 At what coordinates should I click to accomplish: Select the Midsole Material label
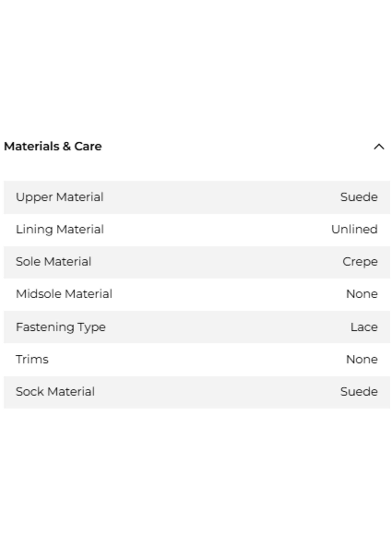coord(64,294)
